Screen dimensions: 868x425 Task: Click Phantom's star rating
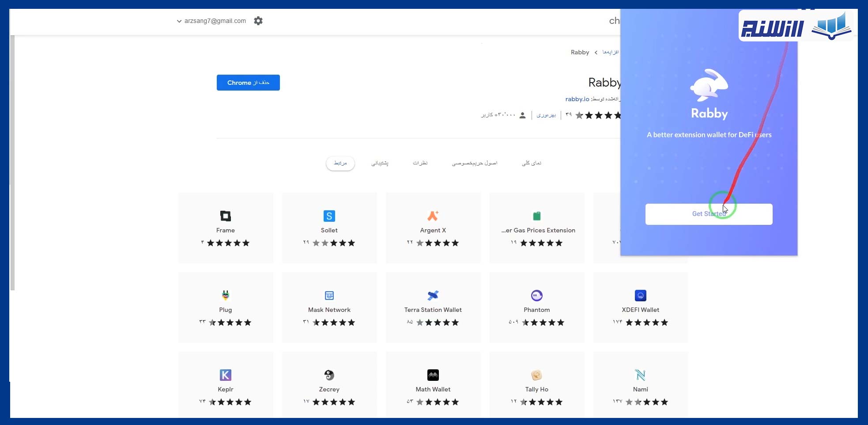(543, 323)
